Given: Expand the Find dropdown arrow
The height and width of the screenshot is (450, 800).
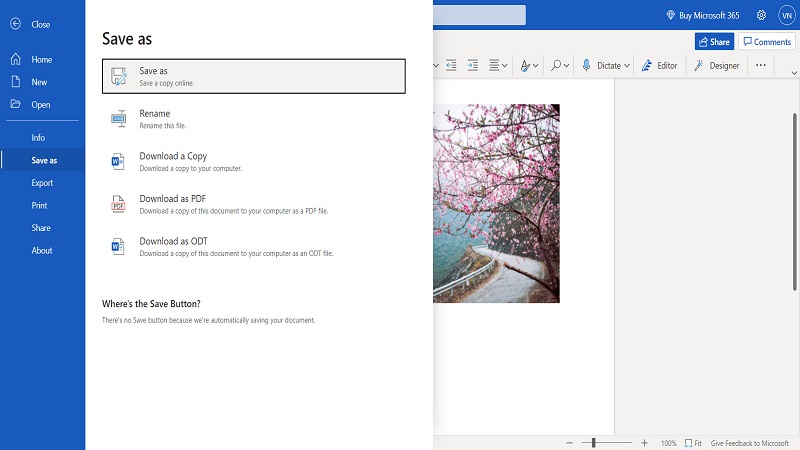Looking at the screenshot, I should [566, 66].
